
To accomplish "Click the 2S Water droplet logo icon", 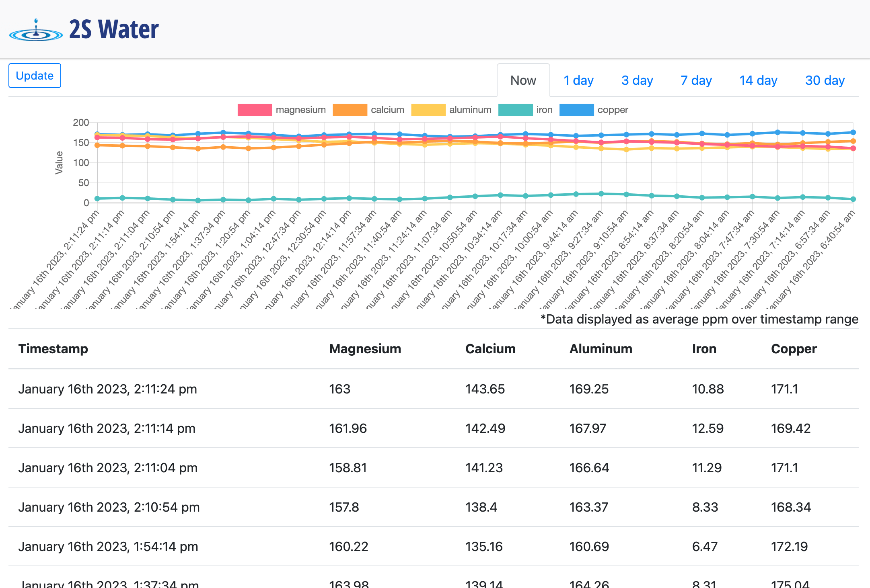I will point(36,30).
